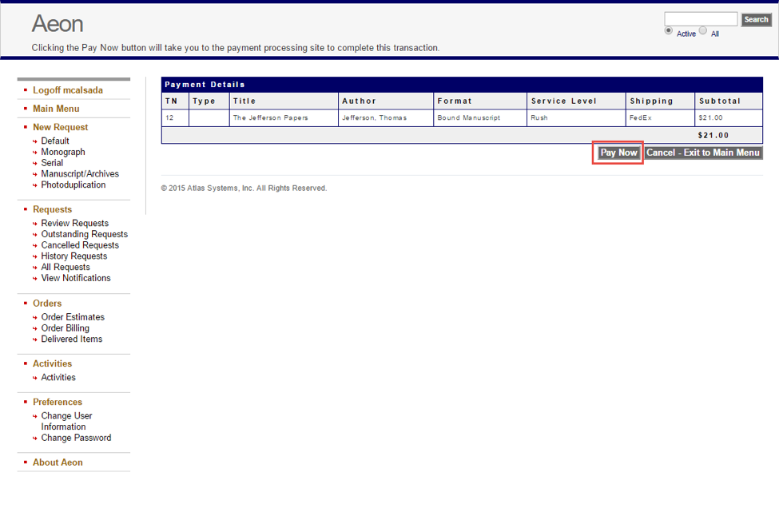This screenshot has width=779, height=532.
Task: Open Review Requests
Action: click(74, 223)
